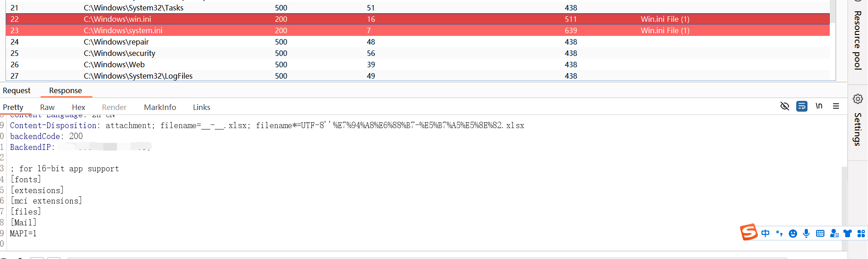Click the [mci extensions] line
This screenshot has height=259, width=868.
pyautogui.click(x=46, y=201)
